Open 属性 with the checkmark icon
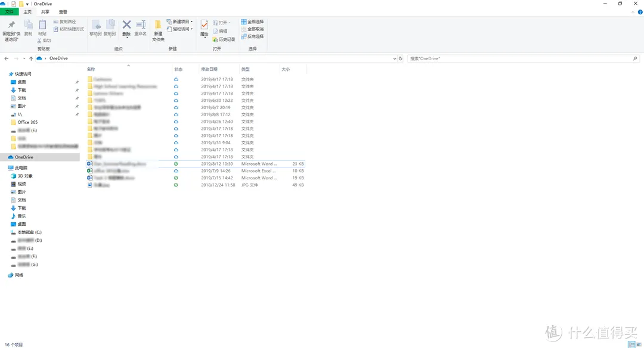Screen dimensions: 644x348 click(205, 25)
